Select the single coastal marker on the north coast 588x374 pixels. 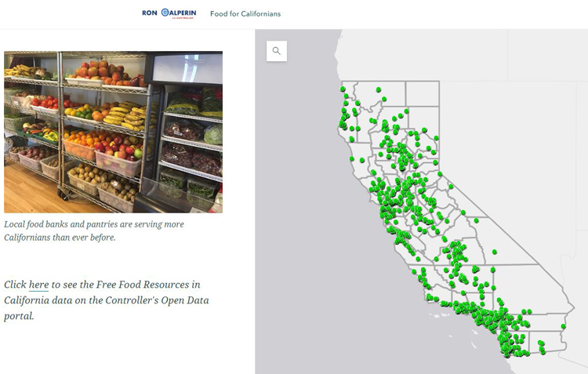pyautogui.click(x=352, y=159)
